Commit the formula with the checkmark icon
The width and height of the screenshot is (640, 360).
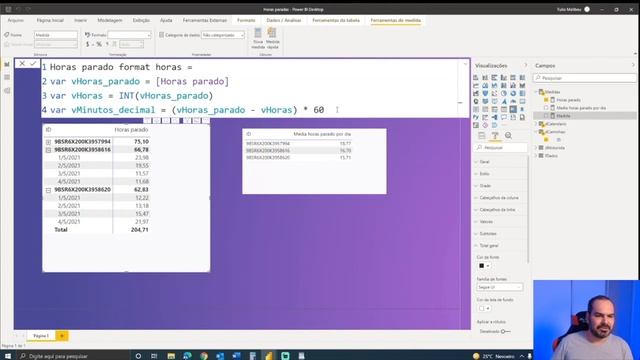coord(33,63)
